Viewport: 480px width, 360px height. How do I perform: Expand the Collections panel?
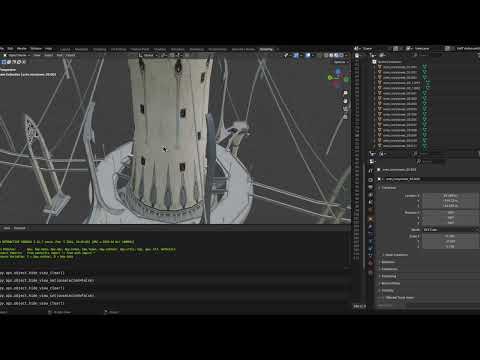pos(389,269)
